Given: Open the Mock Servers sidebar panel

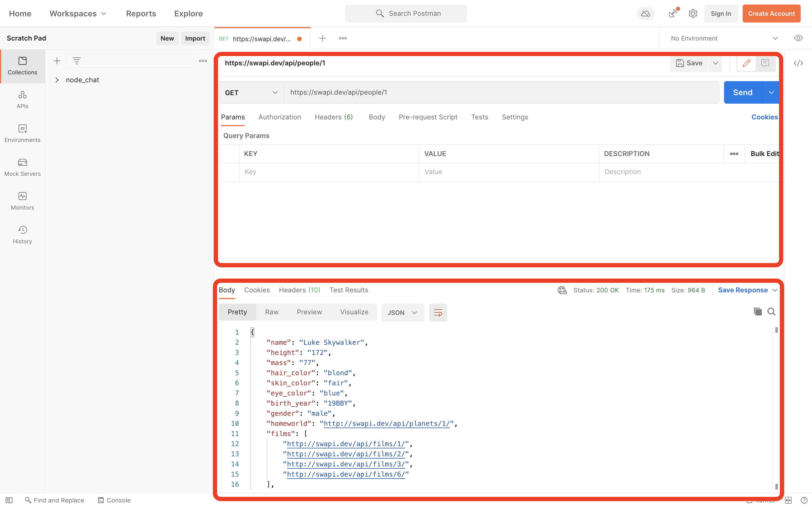Looking at the screenshot, I should point(23,167).
